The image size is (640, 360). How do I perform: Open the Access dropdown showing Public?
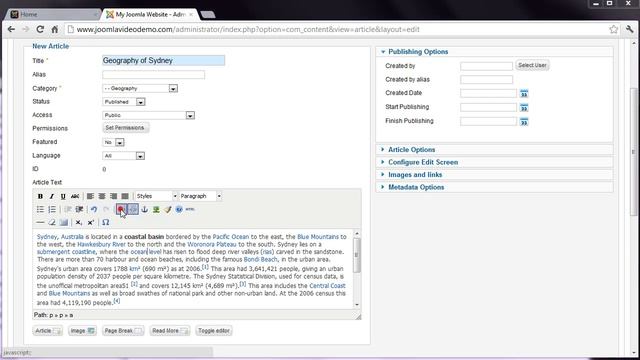coord(149,115)
